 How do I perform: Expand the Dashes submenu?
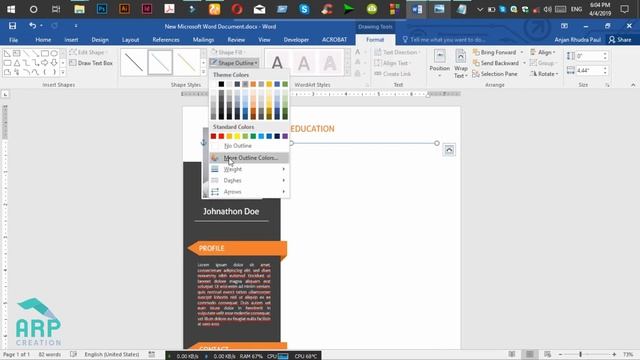pos(249,180)
